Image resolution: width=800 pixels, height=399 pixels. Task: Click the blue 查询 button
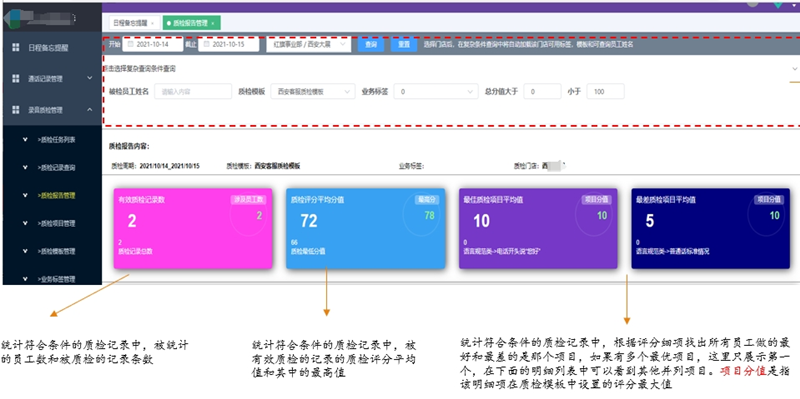[371, 44]
